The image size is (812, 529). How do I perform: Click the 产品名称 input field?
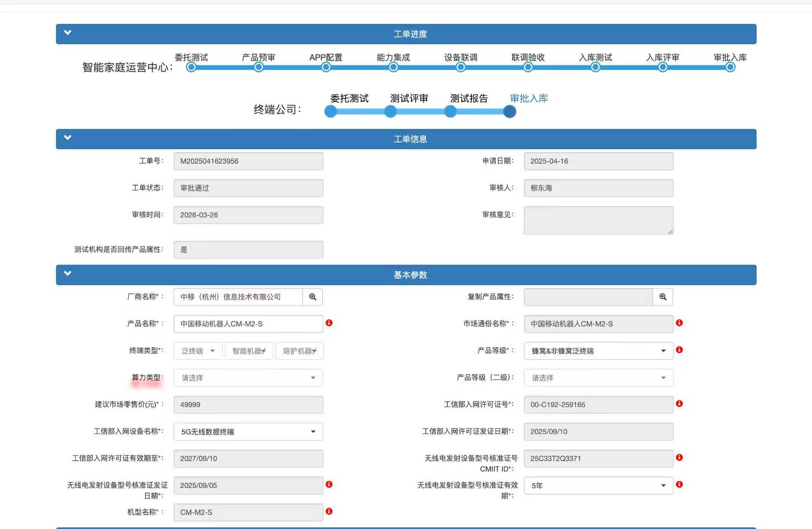[x=248, y=324]
